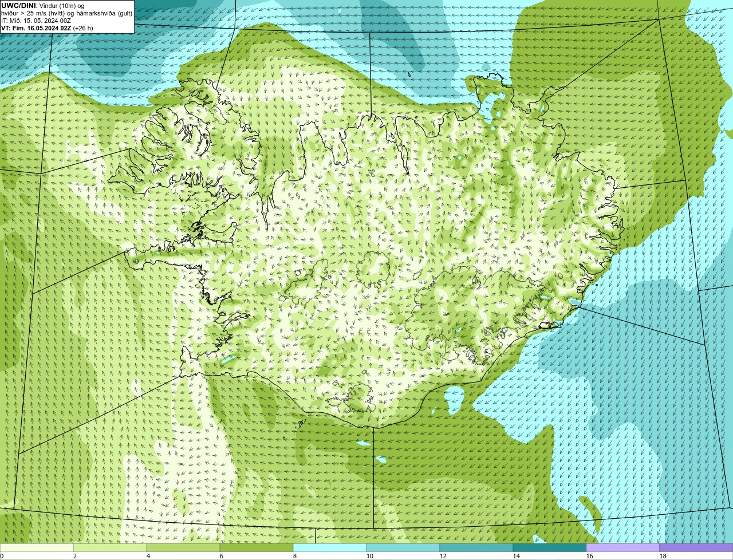Click the 'IT: Mið. 15. 05. 2024 00Z' line
Viewport: 733px width, 560px height.
(36, 21)
